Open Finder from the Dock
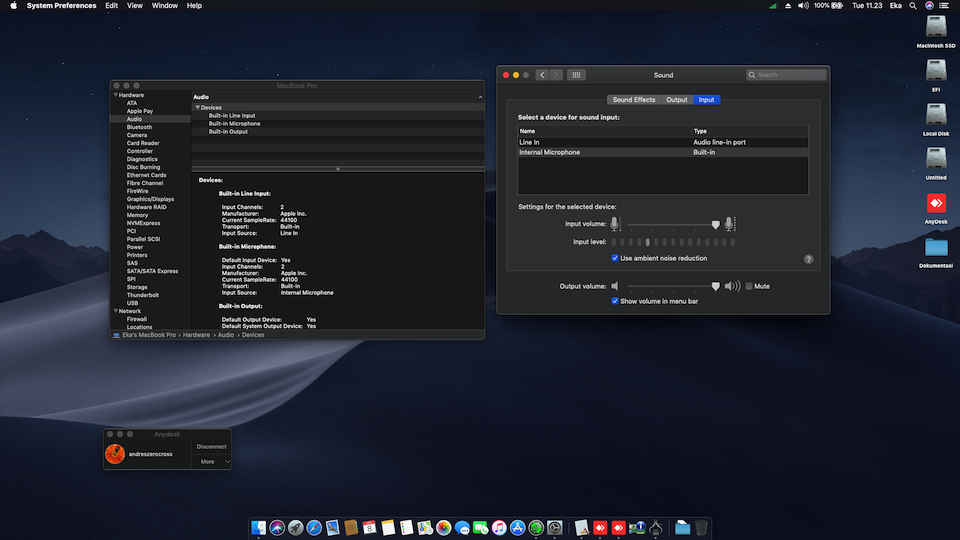This screenshot has width=960, height=540. 258,527
